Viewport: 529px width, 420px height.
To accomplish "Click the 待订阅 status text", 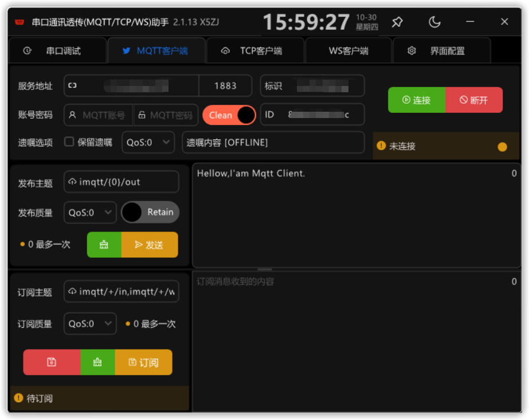I will [x=40, y=398].
